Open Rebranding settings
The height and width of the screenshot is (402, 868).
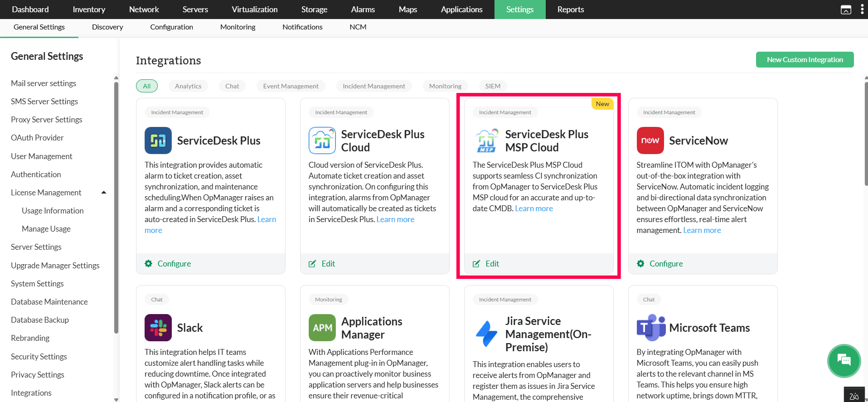pyautogui.click(x=30, y=338)
